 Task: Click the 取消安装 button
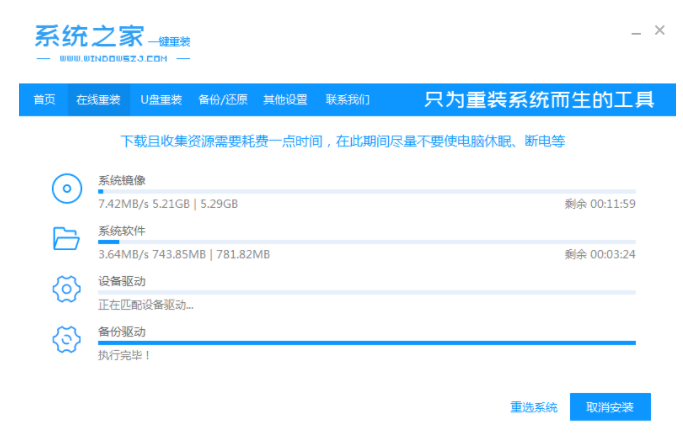[x=610, y=407]
